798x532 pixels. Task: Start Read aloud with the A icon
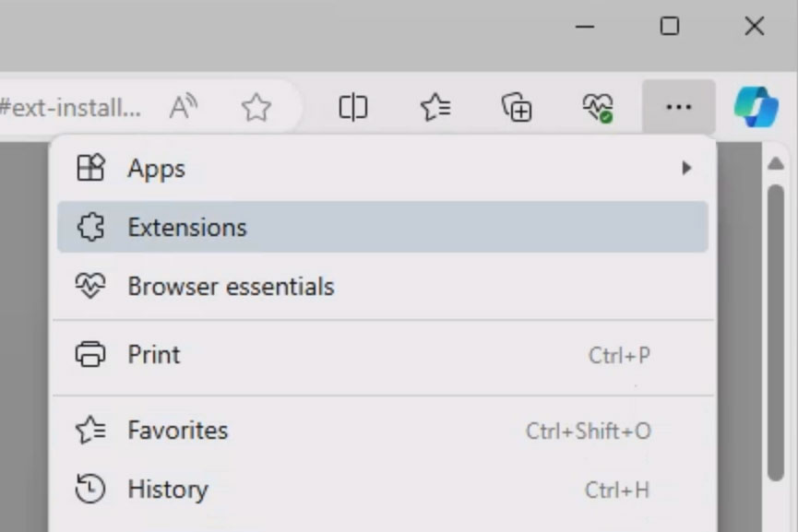point(183,107)
